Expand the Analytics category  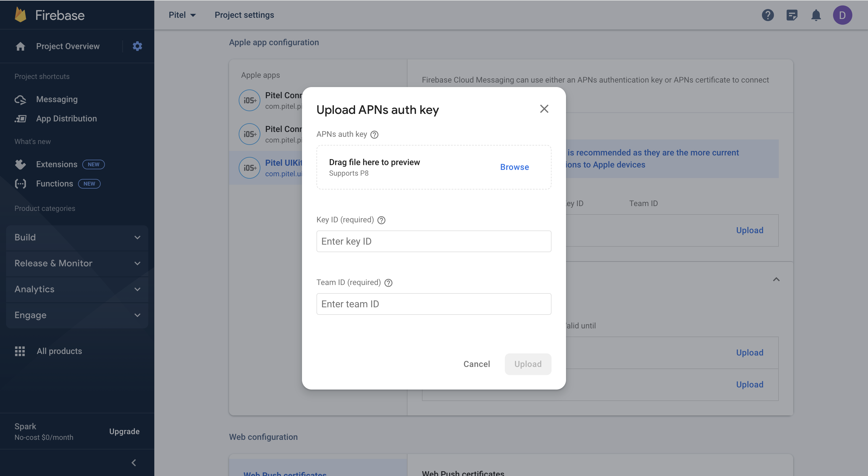tap(77, 290)
